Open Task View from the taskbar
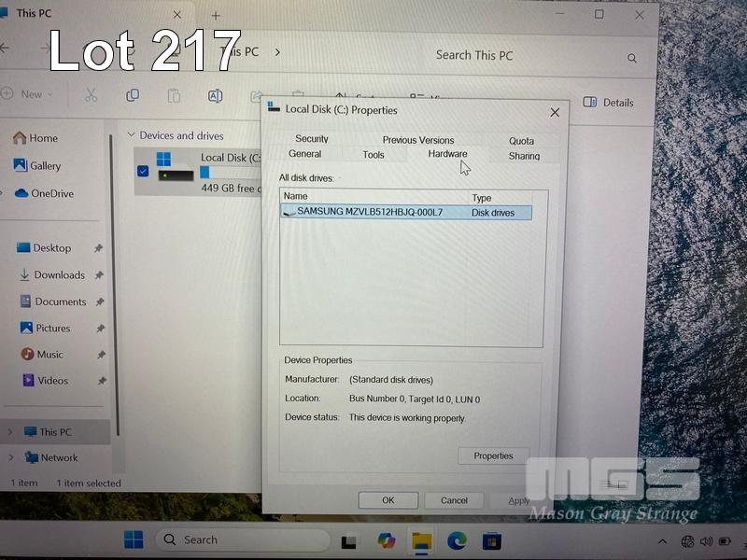Screen dimensions: 747x560 pyautogui.click(x=348, y=541)
